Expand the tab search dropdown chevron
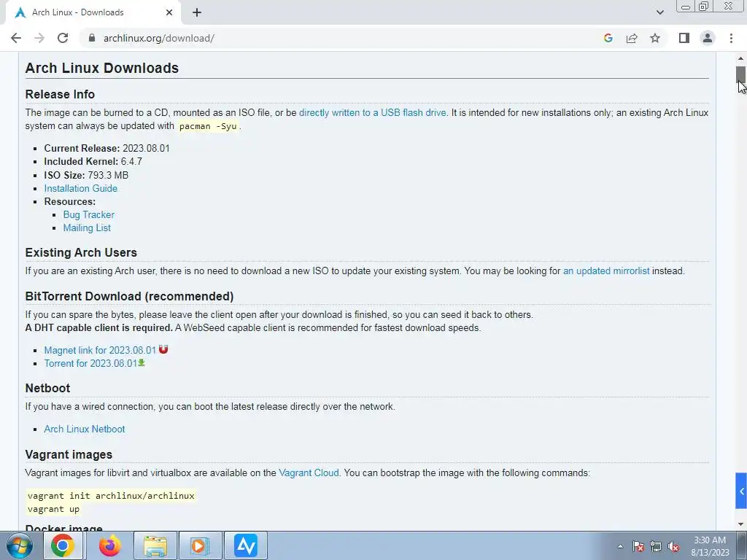Screen dimensions: 747x560 pyautogui.click(x=659, y=12)
